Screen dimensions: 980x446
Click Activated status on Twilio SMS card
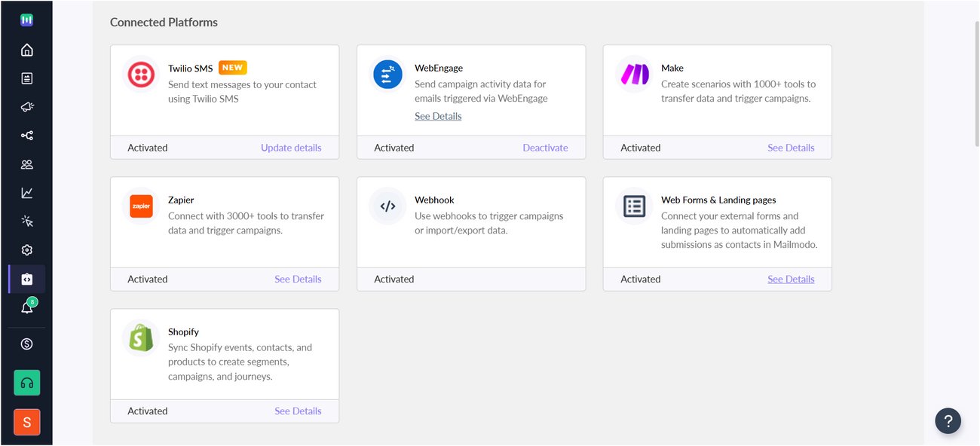(x=148, y=148)
